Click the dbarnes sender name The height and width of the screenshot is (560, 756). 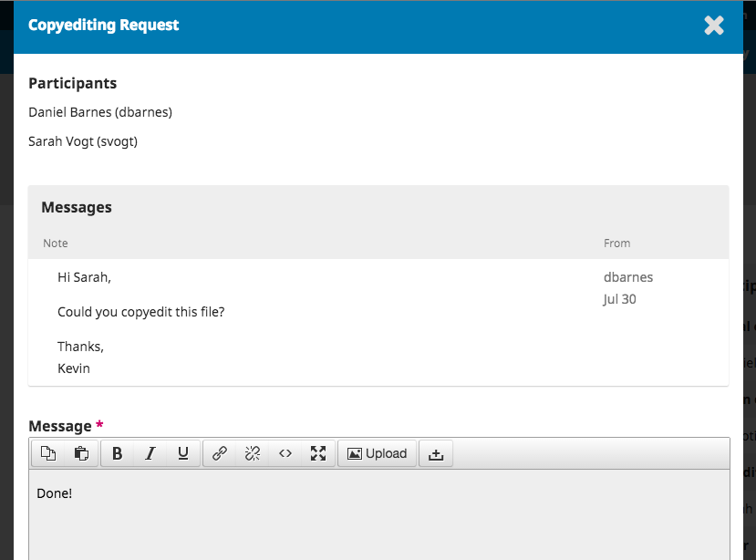628,277
